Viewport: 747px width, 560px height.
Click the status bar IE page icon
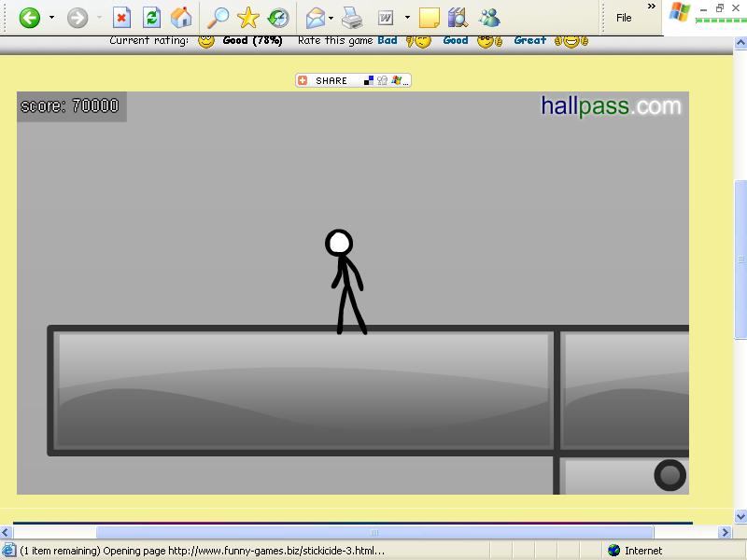pyautogui.click(x=8, y=551)
